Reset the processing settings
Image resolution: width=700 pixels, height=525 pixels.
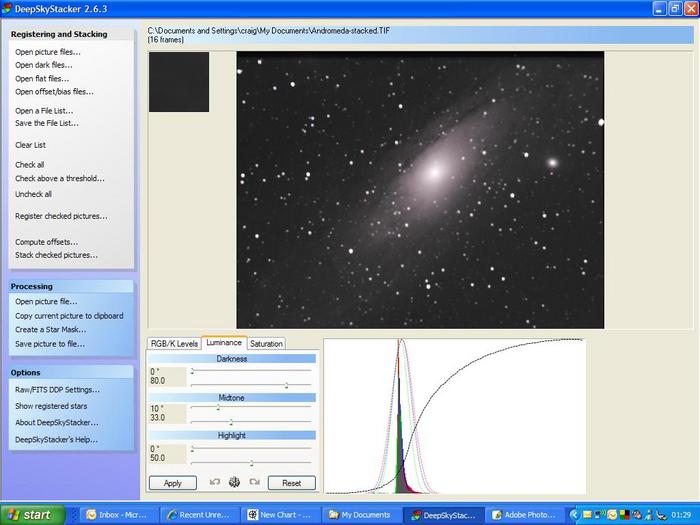[292, 483]
